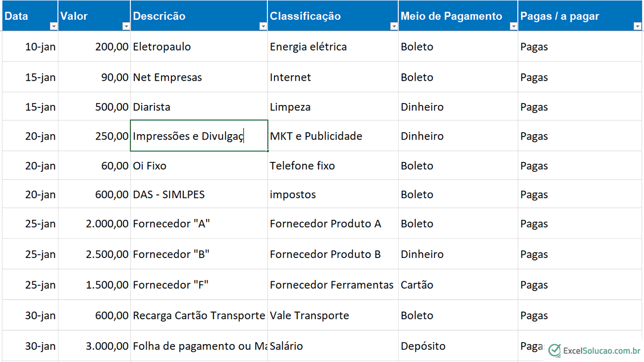Click the Cartão payment method cell

pyautogui.click(x=458, y=285)
